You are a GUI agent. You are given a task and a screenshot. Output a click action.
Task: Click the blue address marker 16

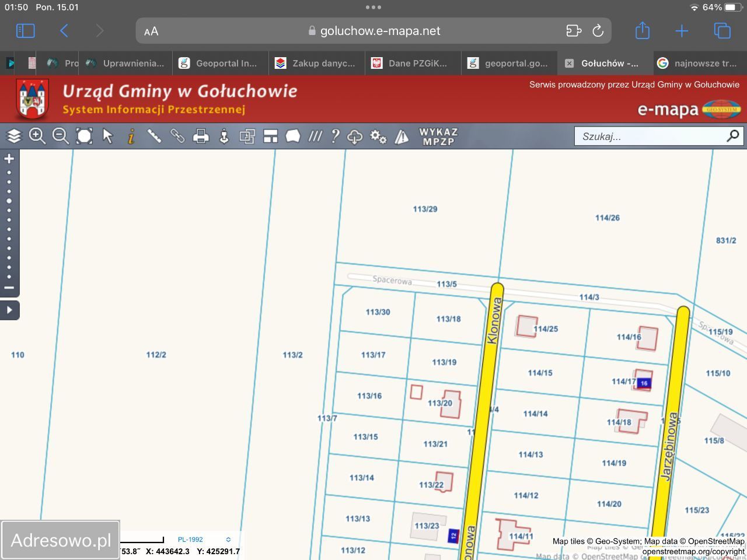(644, 383)
